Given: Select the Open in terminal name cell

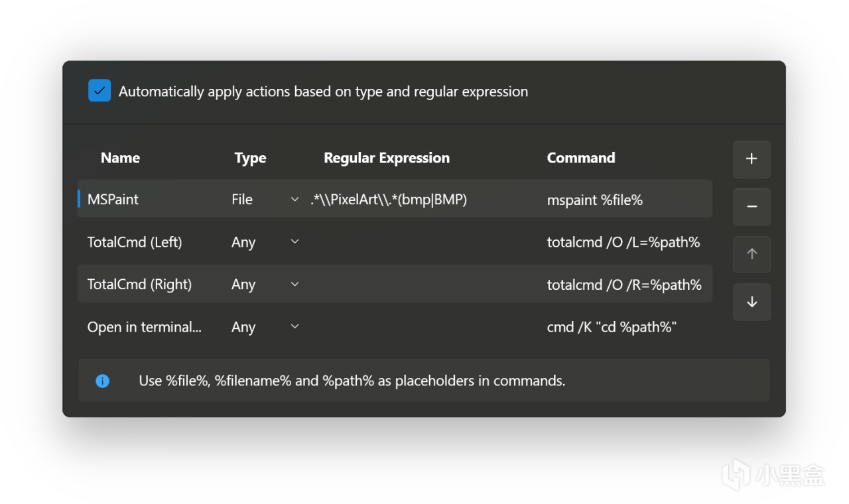Looking at the screenshot, I should pyautogui.click(x=144, y=327).
